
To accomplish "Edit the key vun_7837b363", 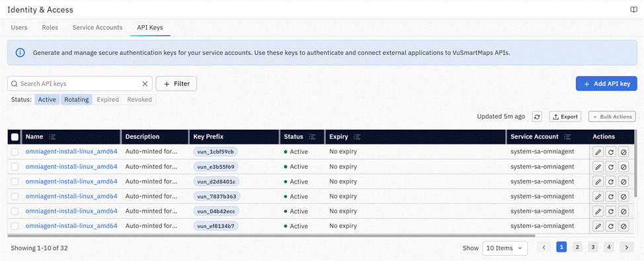I will pyautogui.click(x=598, y=196).
